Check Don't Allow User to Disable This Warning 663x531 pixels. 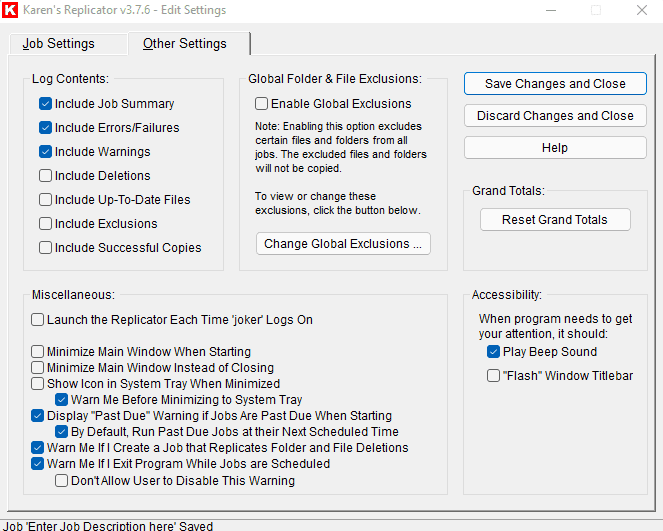click(x=61, y=481)
